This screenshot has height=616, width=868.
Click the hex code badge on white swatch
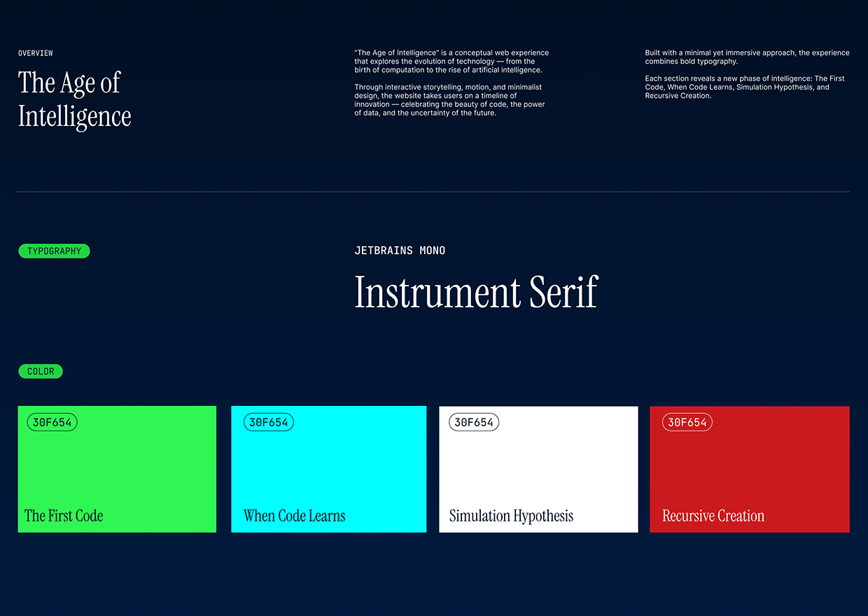[474, 422]
